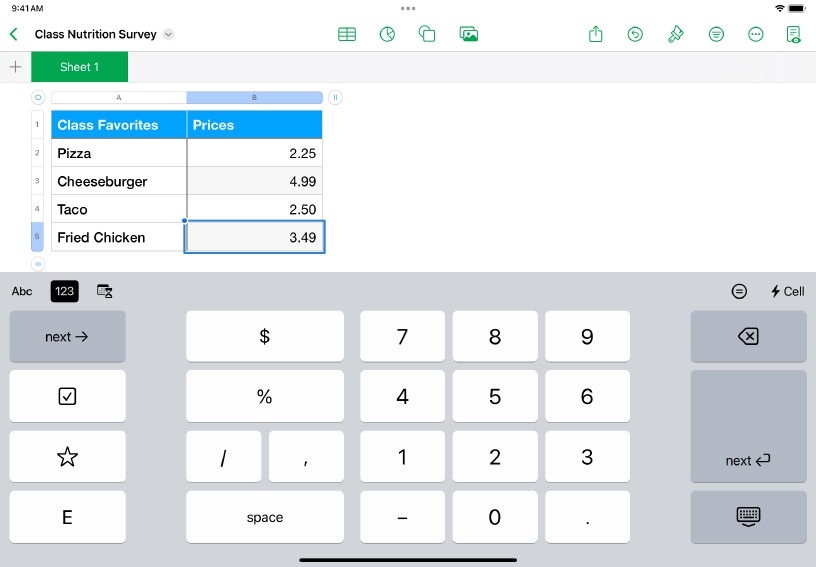The image size is (816, 567).
Task: Expand the Class Nutrition Survey title dropdown
Action: click(168, 34)
